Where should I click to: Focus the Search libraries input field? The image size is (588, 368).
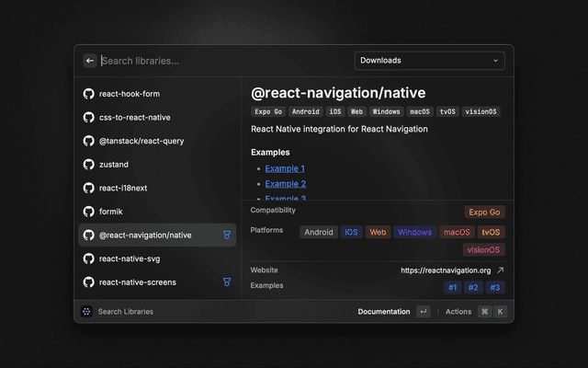[220, 61]
